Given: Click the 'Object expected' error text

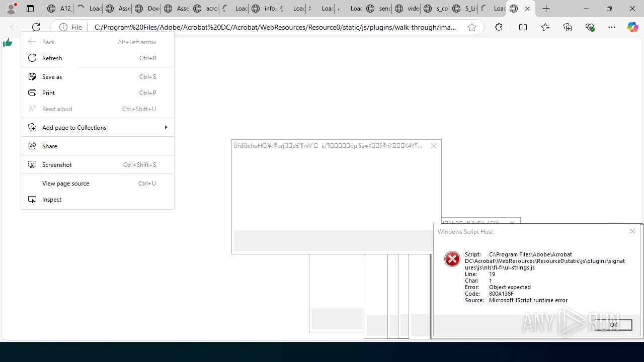Looking at the screenshot, I should point(510,287).
